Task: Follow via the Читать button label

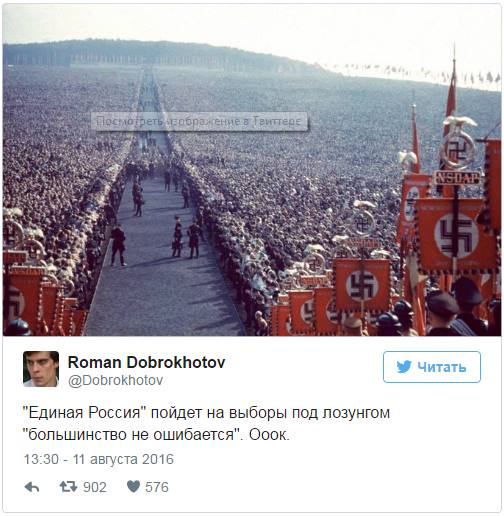Action: click(x=441, y=367)
